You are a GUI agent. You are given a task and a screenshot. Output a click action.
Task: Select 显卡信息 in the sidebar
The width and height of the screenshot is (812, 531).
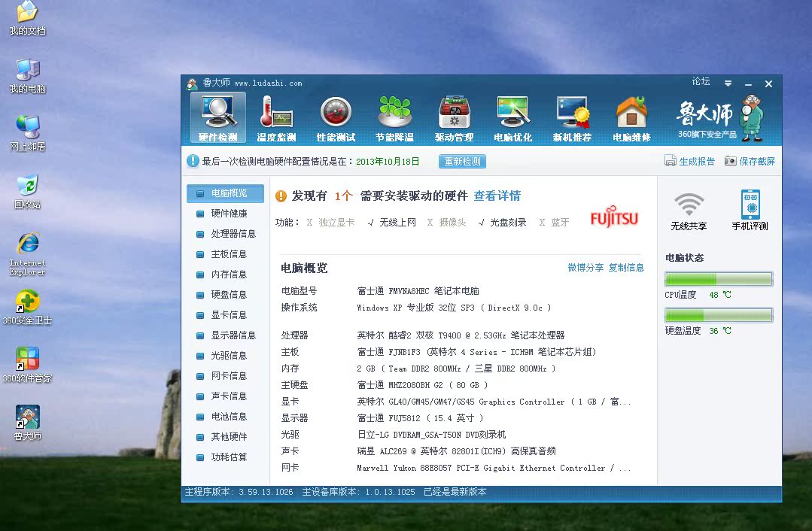225,314
